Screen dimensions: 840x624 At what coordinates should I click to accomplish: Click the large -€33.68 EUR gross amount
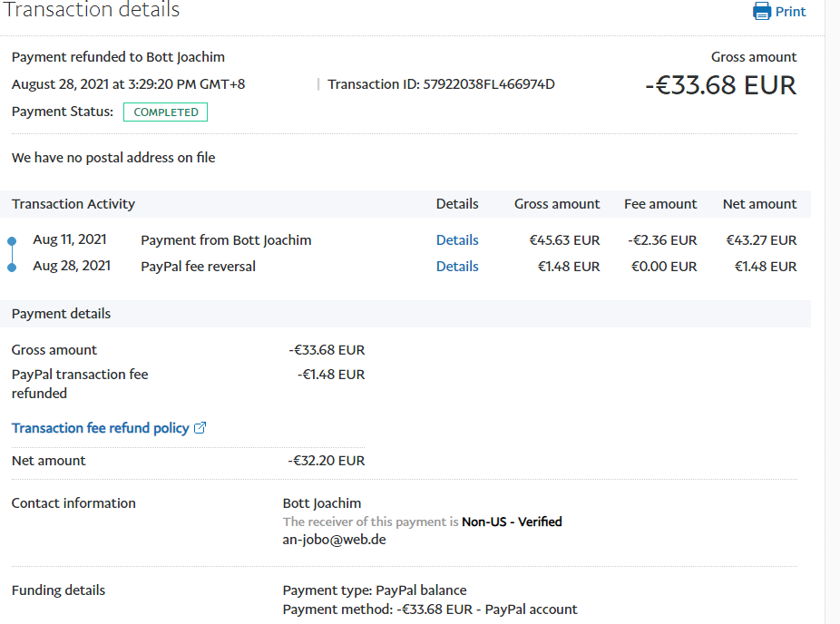coord(720,85)
